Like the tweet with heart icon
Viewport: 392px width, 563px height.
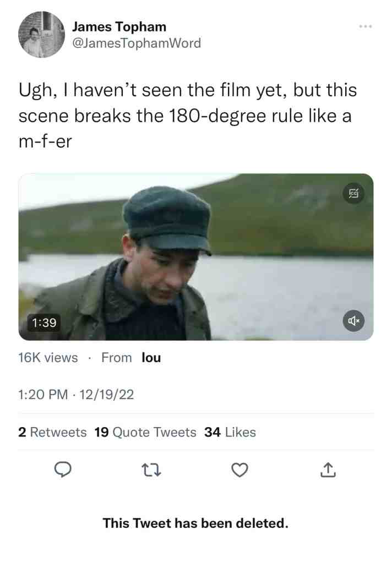point(239,469)
